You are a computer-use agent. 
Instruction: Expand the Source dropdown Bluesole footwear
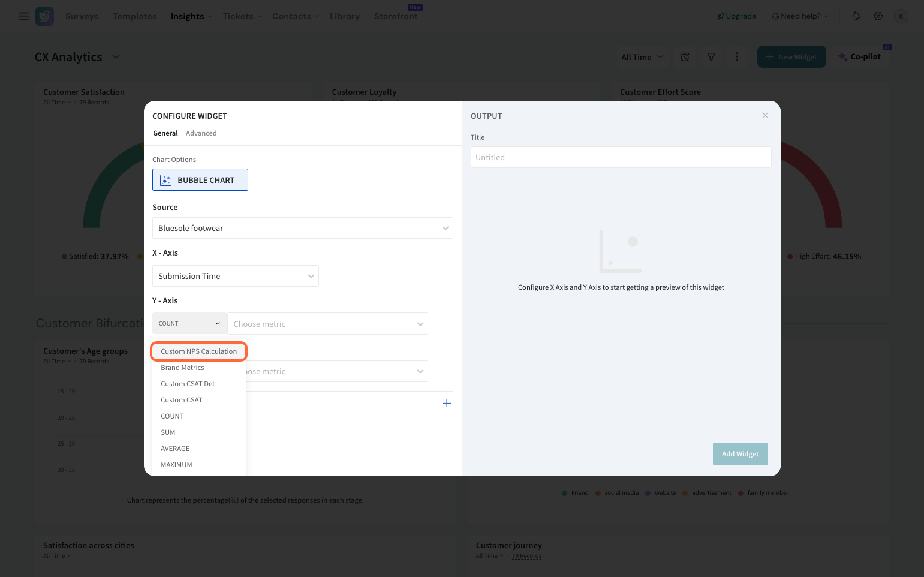point(302,228)
